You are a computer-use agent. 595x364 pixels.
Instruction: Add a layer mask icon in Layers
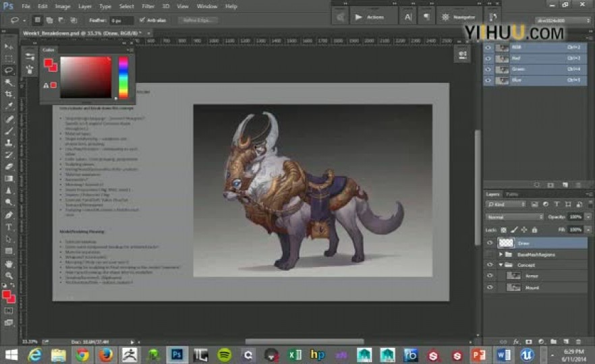pos(529,342)
